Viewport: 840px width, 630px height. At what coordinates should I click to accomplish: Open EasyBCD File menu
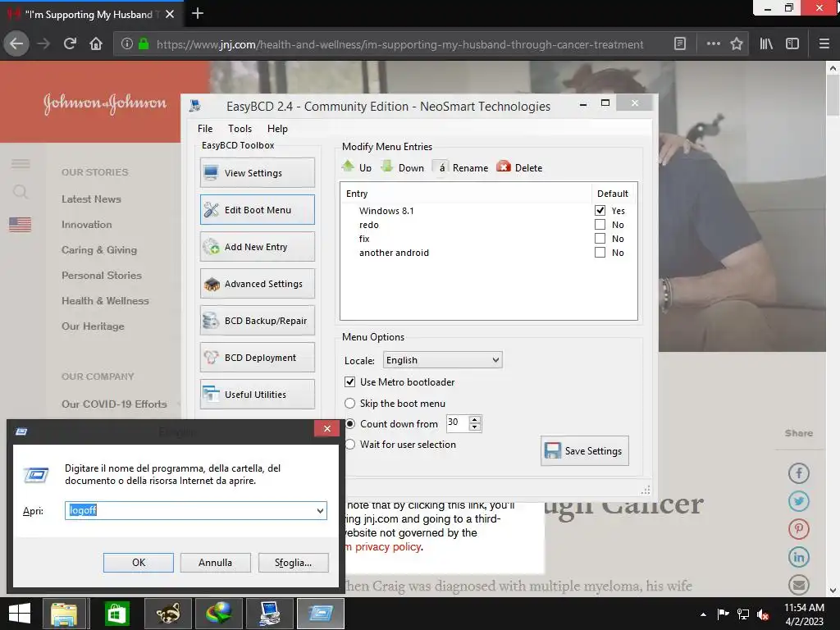click(x=204, y=129)
